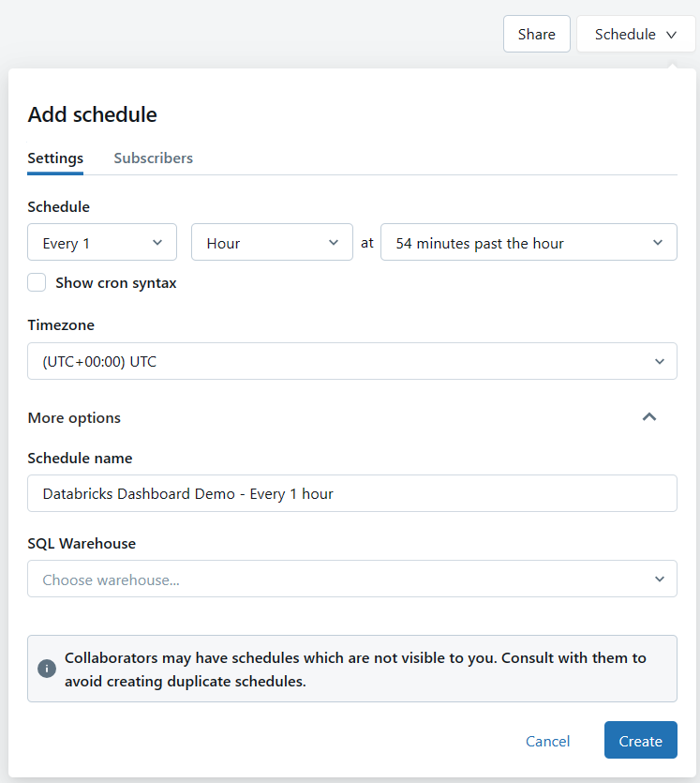Click the collapse arrow next to More options
The height and width of the screenshot is (783, 700).
point(649,417)
